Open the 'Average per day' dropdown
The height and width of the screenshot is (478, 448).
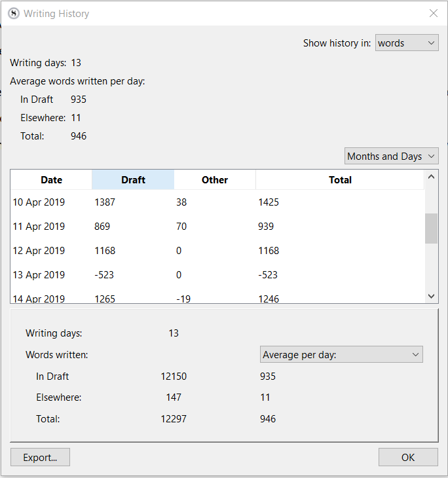[341, 355]
